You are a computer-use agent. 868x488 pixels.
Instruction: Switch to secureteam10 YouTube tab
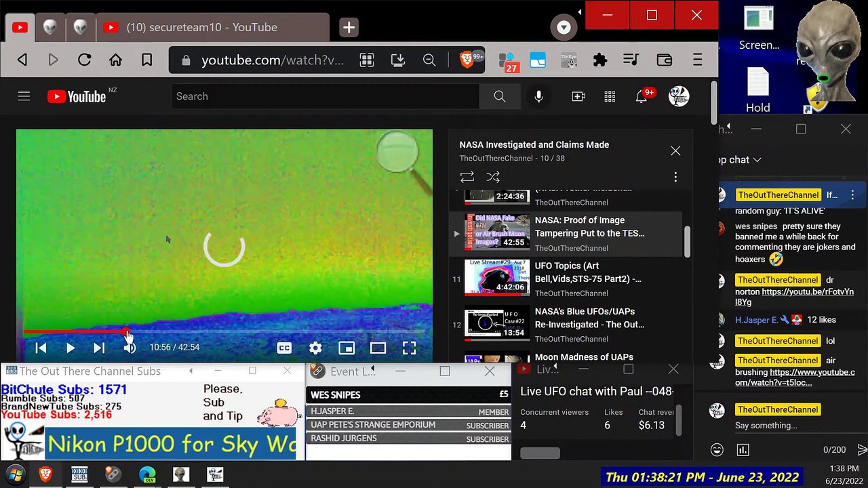(x=214, y=28)
